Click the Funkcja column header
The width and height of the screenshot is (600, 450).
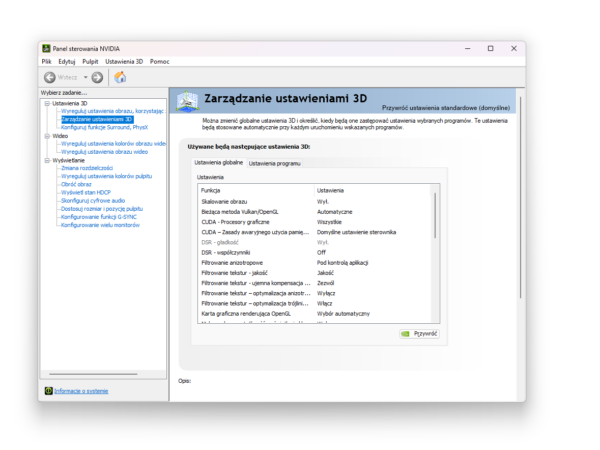tap(256, 191)
